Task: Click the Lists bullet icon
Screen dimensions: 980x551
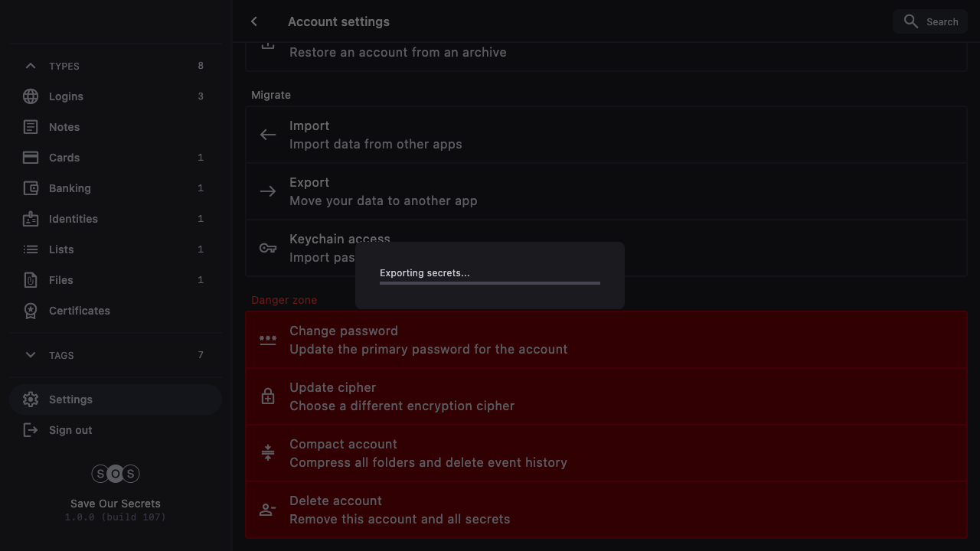Action: (31, 249)
